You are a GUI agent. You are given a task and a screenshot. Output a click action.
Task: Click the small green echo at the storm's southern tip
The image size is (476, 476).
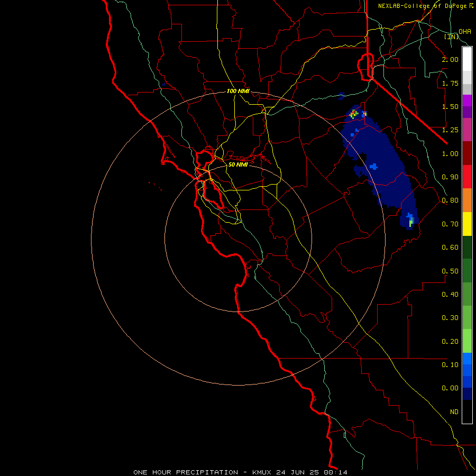411,222
